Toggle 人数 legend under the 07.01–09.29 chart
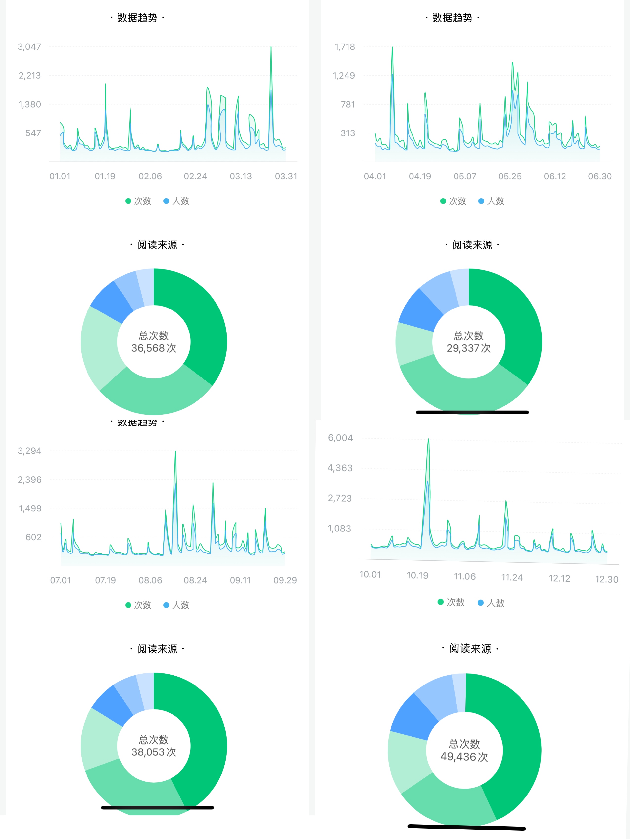 click(180, 605)
